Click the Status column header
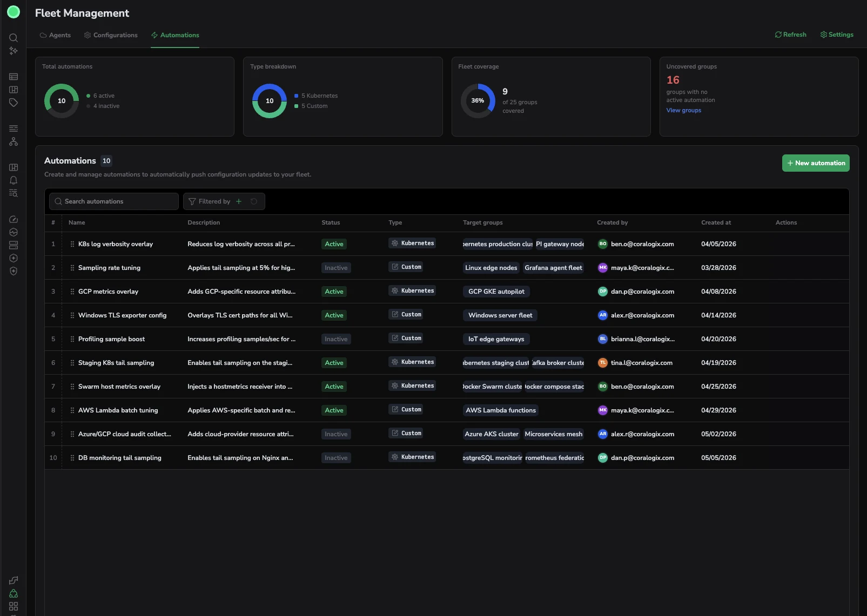Viewport: 867px width, 616px height. (x=331, y=222)
